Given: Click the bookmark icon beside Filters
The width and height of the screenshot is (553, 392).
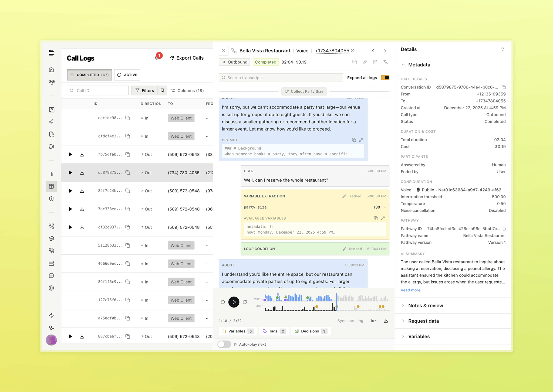Looking at the screenshot, I should pyautogui.click(x=162, y=90).
